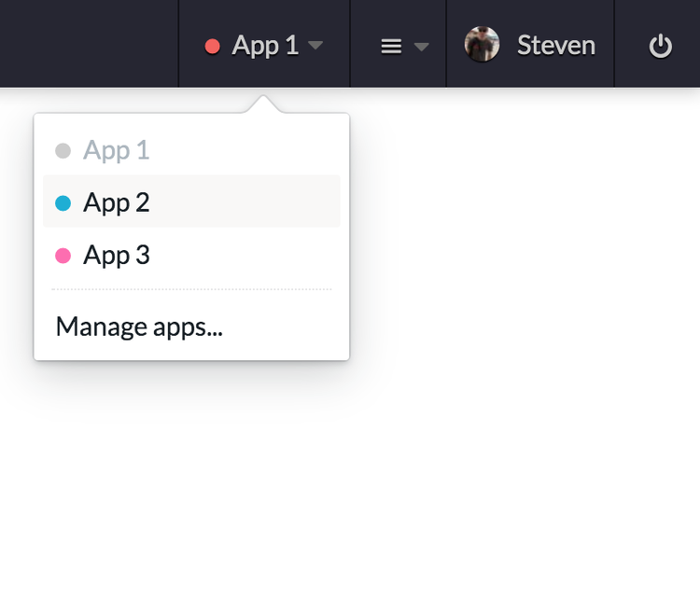This screenshot has width=700, height=612.
Task: Click the pink dot beside App 3
Action: pyautogui.click(x=63, y=256)
